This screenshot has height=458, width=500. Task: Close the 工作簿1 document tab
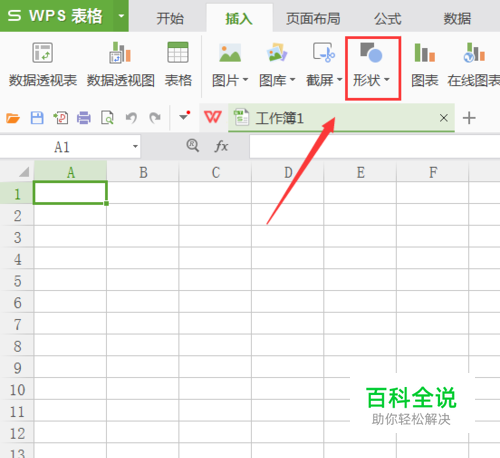444,118
